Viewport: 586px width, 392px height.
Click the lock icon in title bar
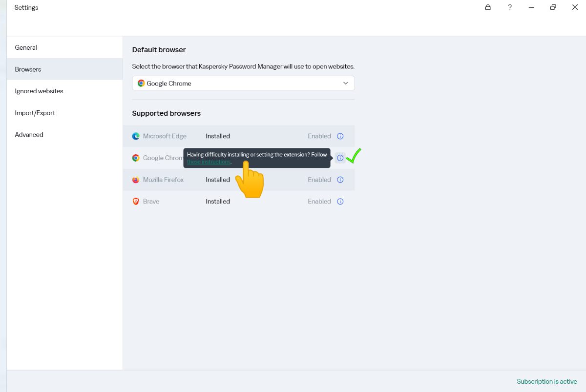click(x=488, y=7)
